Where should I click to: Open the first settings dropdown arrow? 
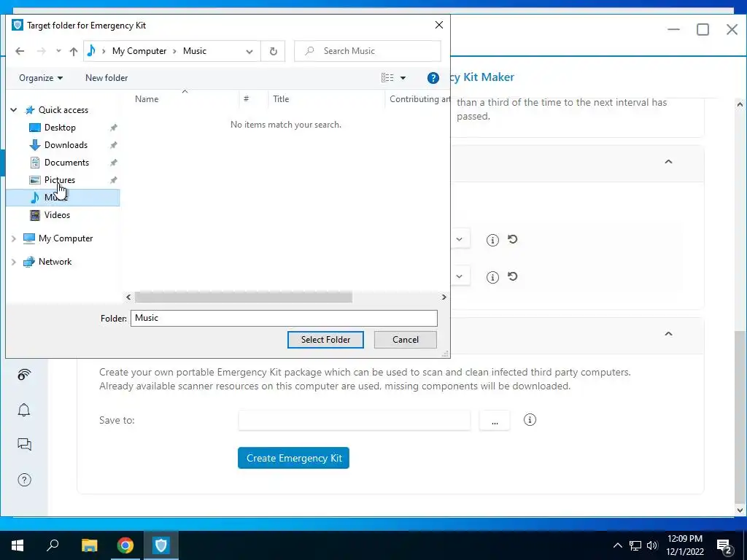point(460,239)
